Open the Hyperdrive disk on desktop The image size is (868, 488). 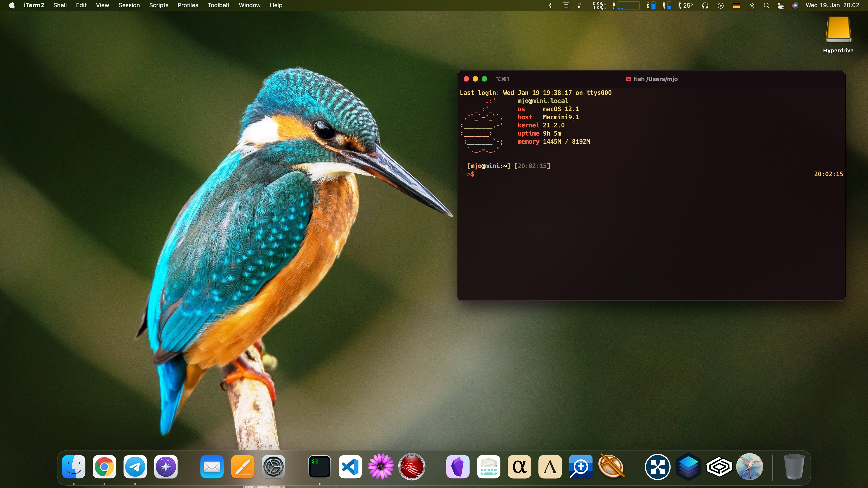point(838,30)
